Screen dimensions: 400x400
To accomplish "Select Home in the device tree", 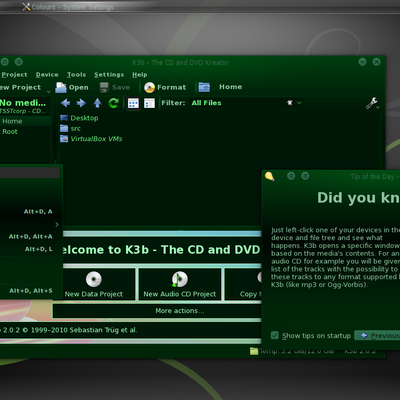I will [x=25, y=121].
